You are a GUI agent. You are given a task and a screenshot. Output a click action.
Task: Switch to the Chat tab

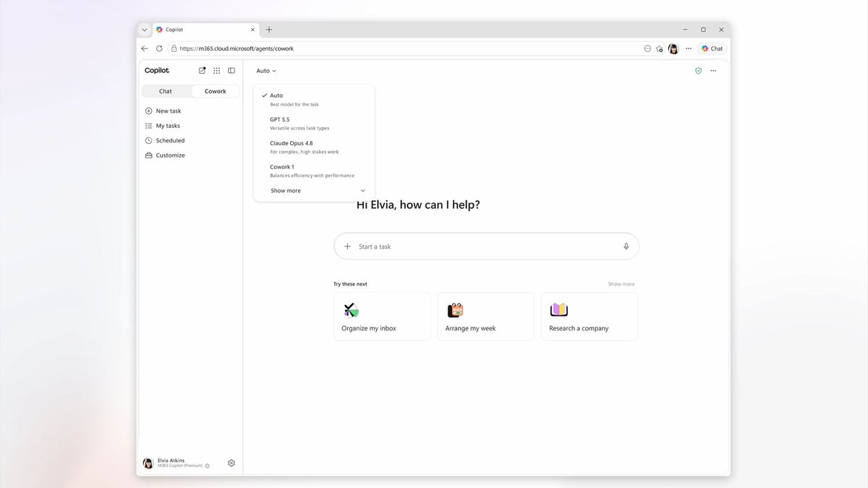[166, 91]
